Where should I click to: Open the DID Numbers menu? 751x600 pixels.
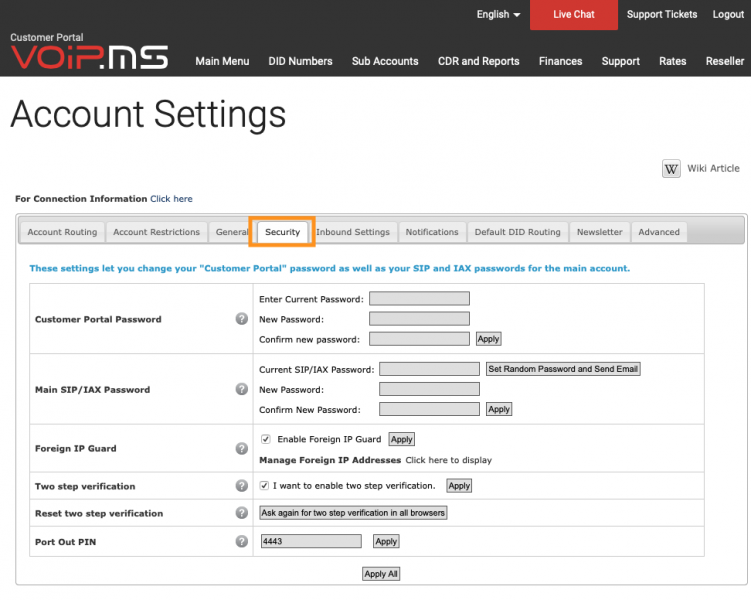(300, 61)
